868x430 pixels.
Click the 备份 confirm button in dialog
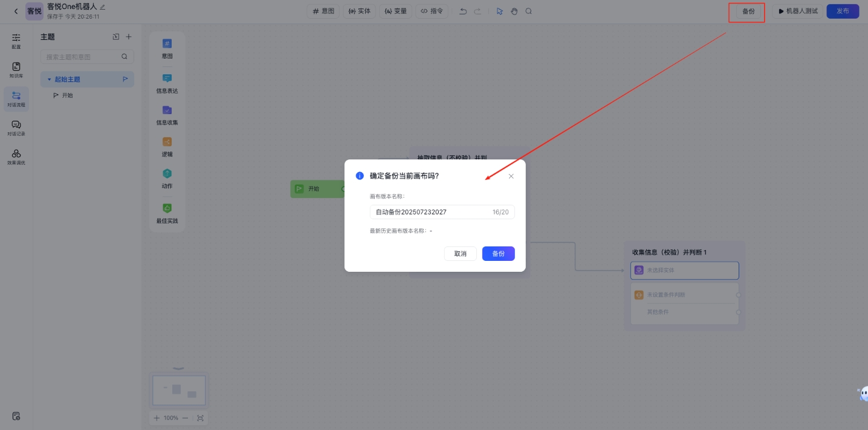click(x=498, y=254)
